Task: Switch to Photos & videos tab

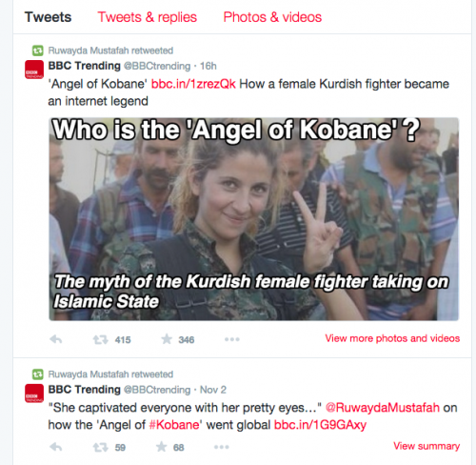Action: click(272, 17)
